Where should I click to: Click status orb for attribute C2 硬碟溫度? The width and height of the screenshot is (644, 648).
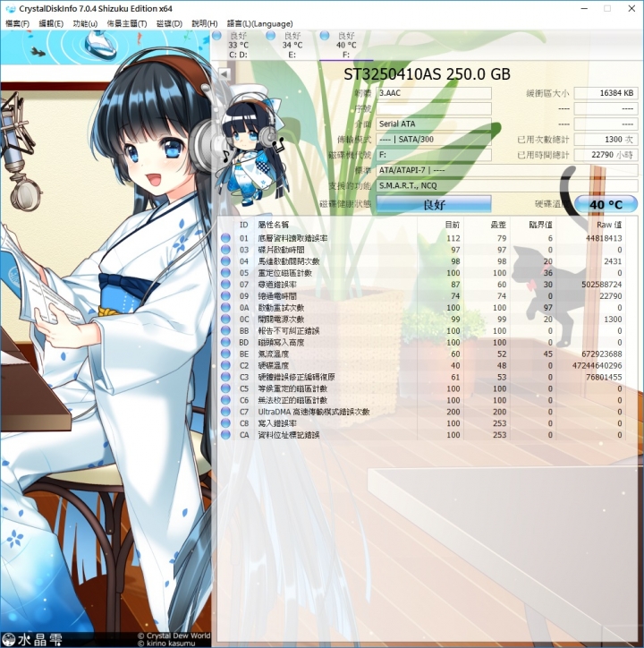click(x=225, y=365)
